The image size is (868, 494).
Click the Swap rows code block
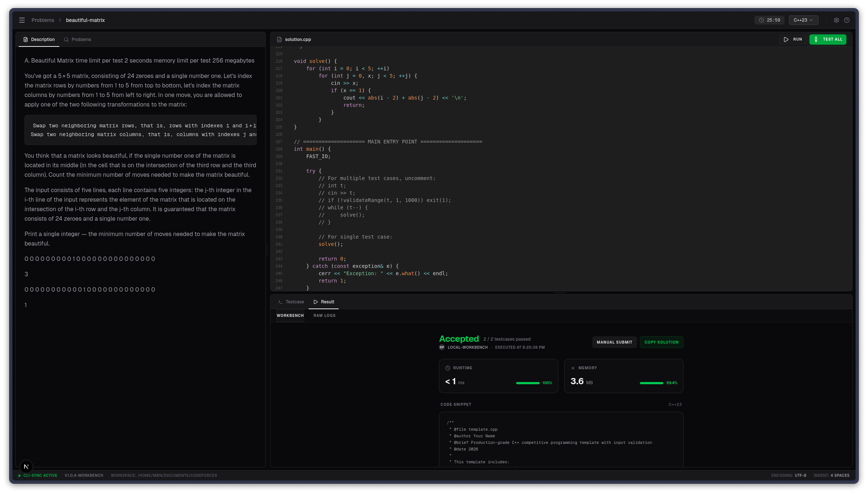click(x=141, y=130)
